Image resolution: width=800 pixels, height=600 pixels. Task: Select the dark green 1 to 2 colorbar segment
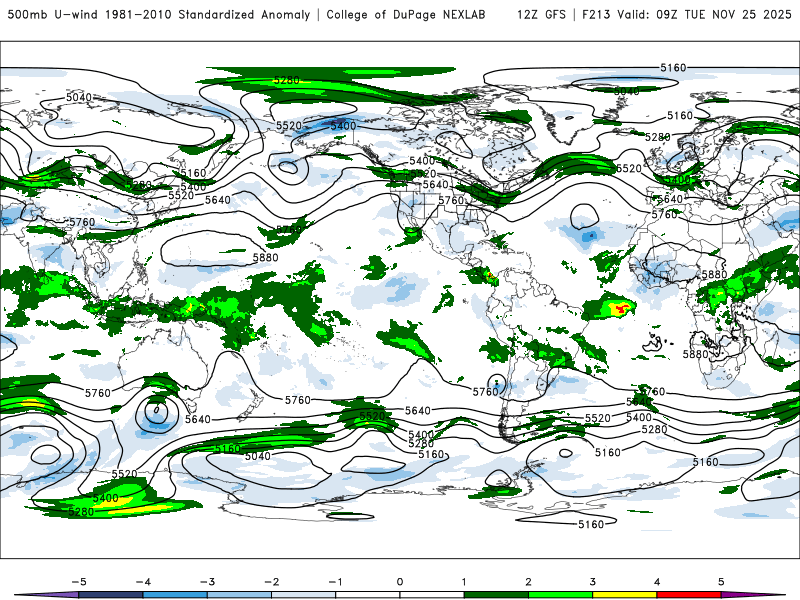point(496,595)
